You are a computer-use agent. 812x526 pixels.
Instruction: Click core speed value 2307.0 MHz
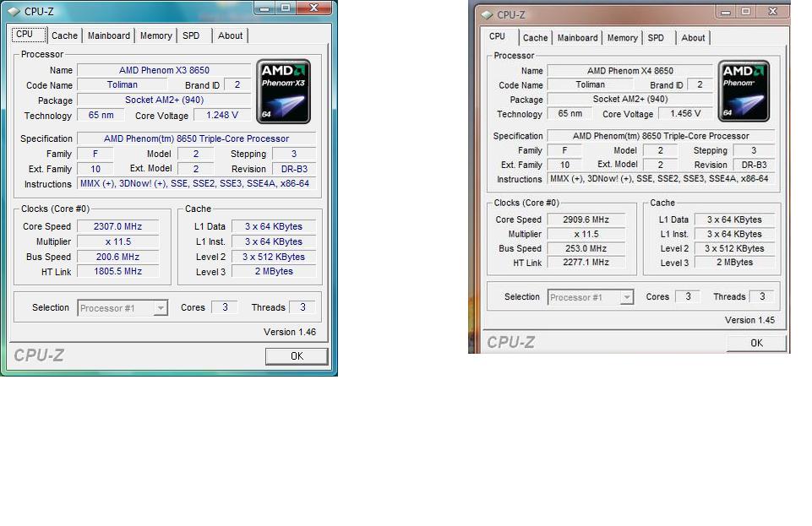point(118,226)
